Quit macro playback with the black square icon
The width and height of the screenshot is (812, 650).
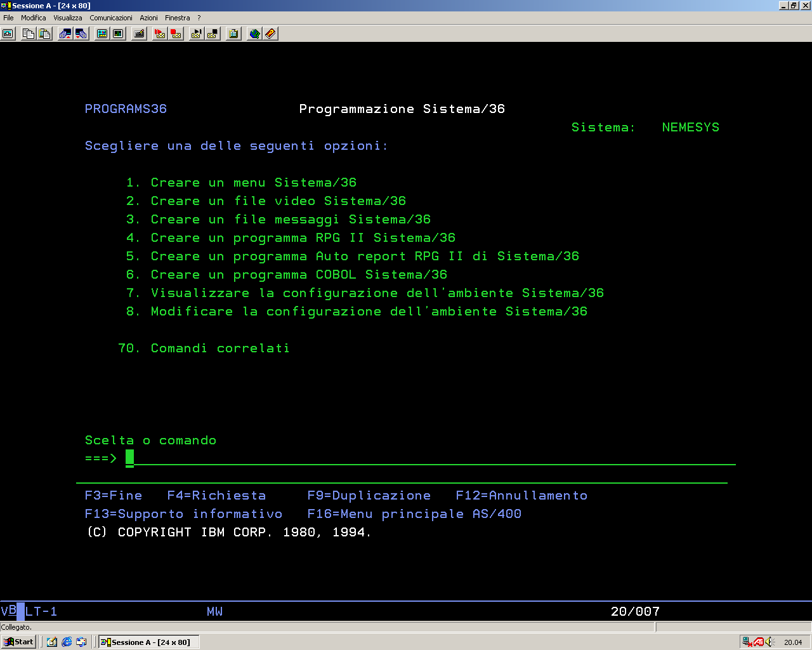coord(213,34)
